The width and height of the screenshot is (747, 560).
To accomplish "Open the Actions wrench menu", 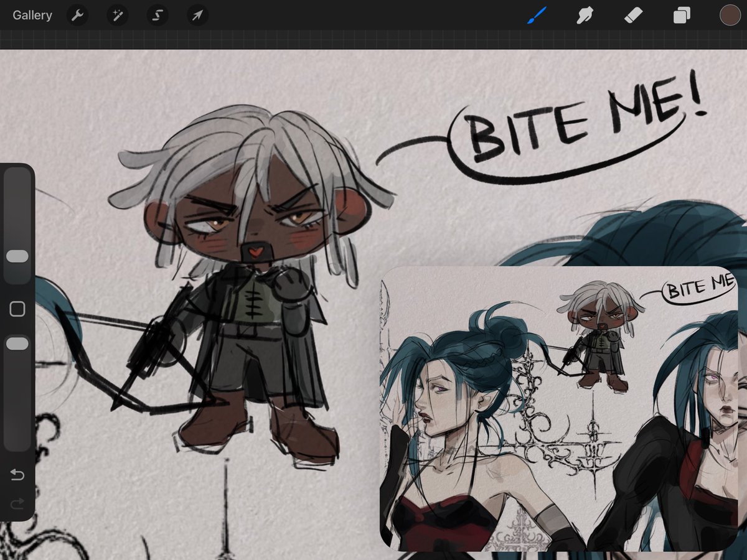I will (77, 15).
